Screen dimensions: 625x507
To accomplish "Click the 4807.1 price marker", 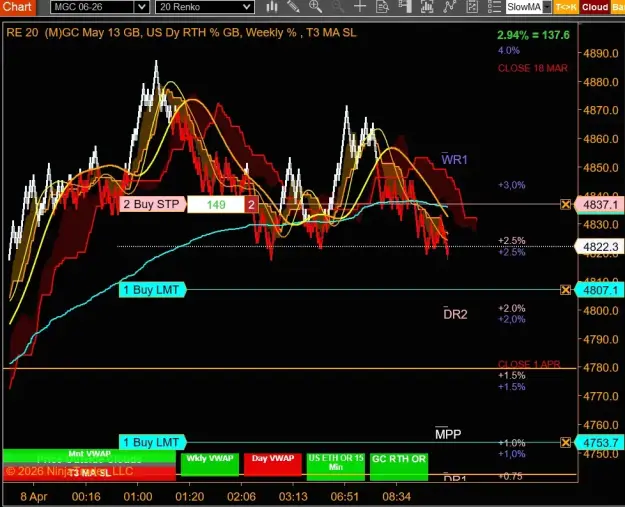I will 599,290.
